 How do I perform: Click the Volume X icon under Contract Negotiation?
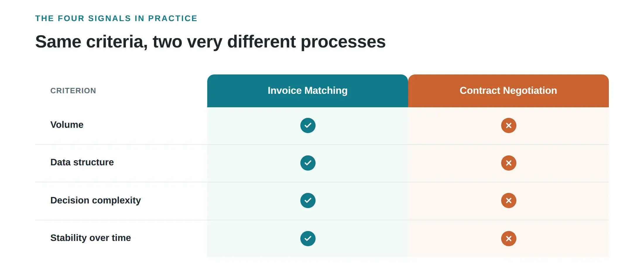click(508, 125)
